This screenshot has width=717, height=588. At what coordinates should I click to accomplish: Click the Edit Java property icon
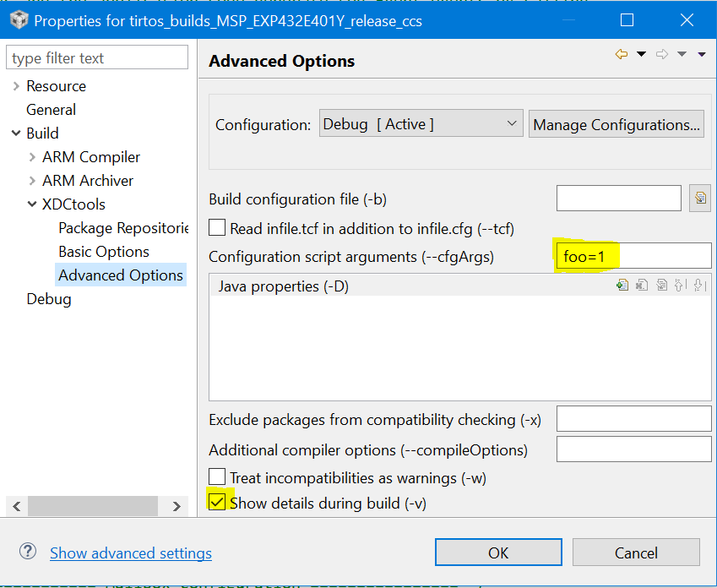pyautogui.click(x=661, y=286)
